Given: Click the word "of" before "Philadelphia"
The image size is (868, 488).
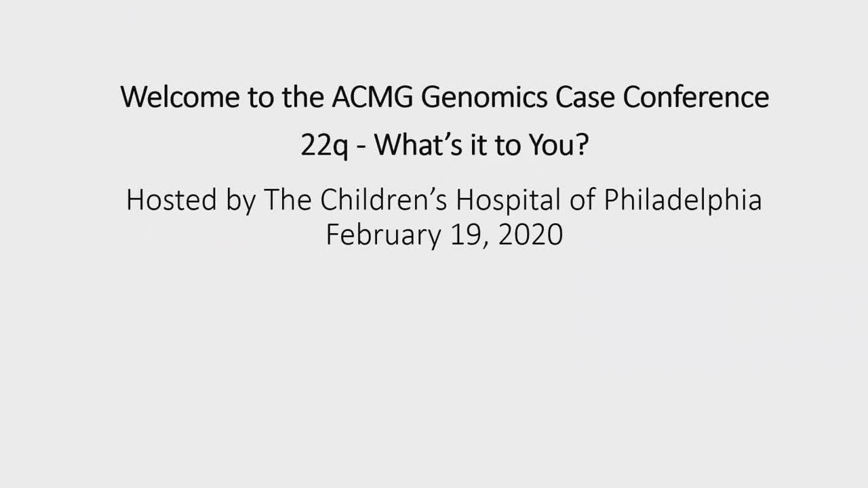Looking at the screenshot, I should (582, 200).
